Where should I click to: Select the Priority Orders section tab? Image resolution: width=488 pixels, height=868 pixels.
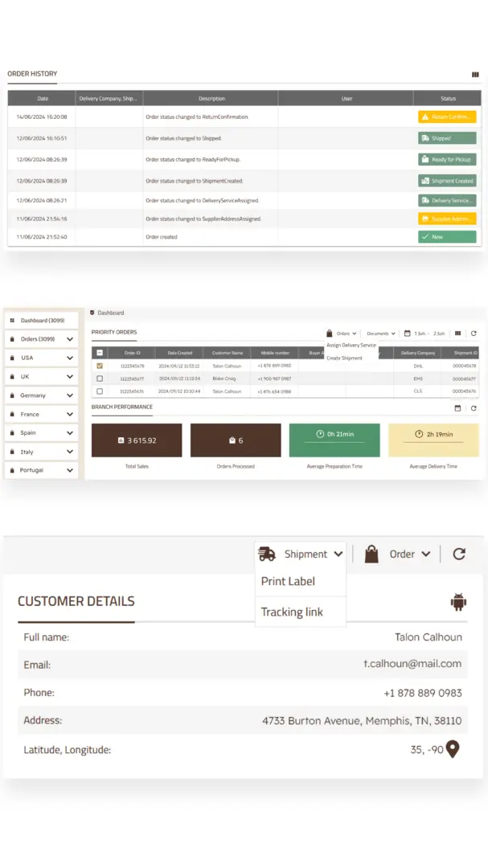(114, 332)
